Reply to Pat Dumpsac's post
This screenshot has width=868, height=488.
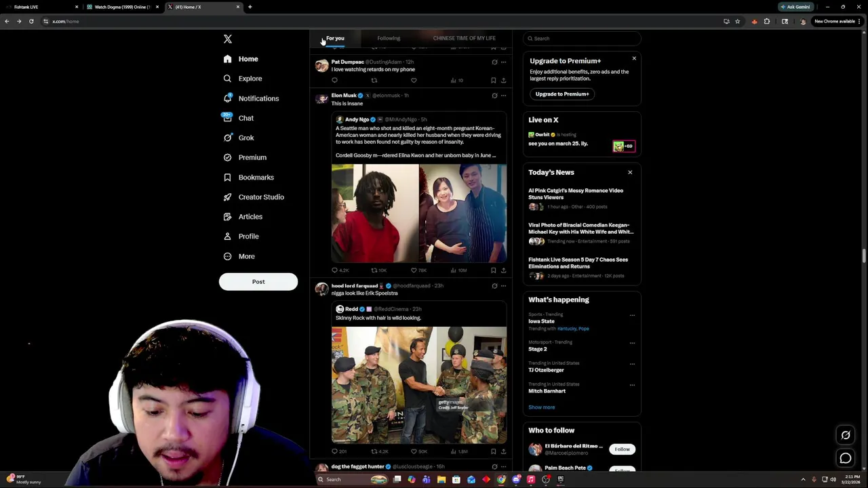(x=334, y=81)
